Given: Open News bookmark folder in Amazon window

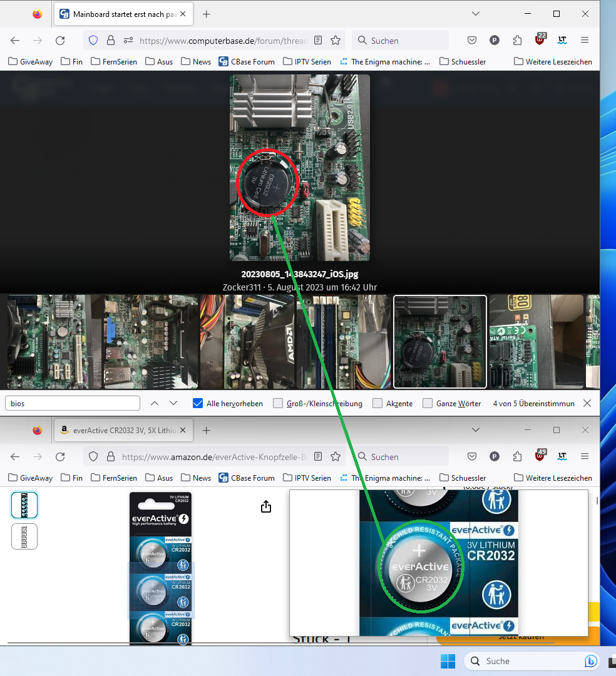Looking at the screenshot, I should (196, 478).
